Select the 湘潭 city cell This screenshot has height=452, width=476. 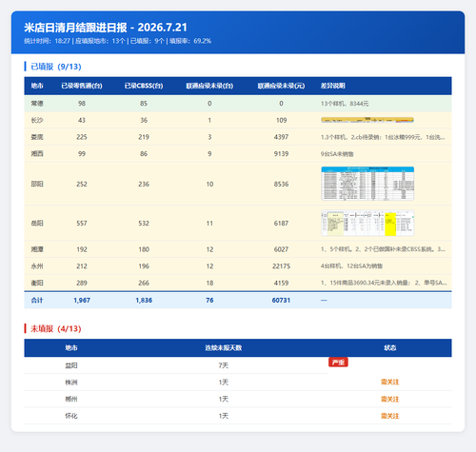coord(37,249)
